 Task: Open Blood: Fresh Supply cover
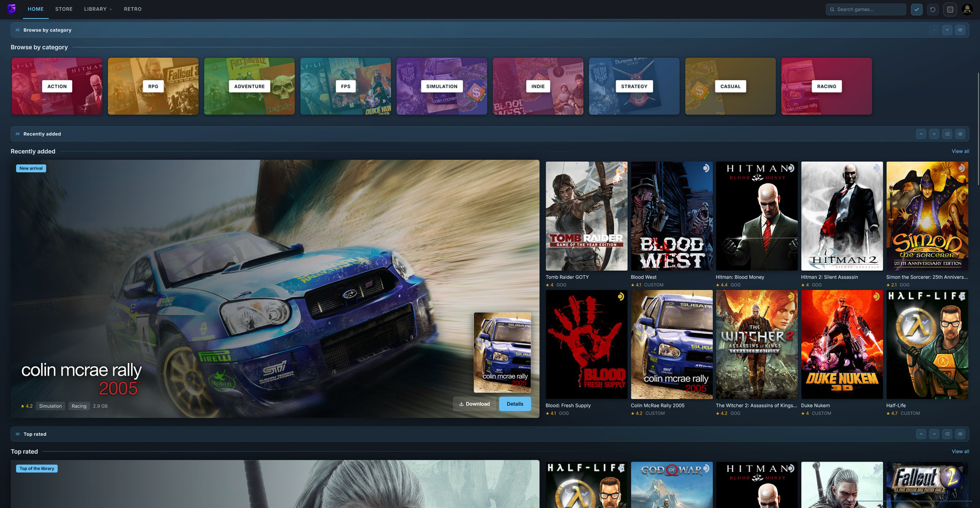click(x=586, y=345)
